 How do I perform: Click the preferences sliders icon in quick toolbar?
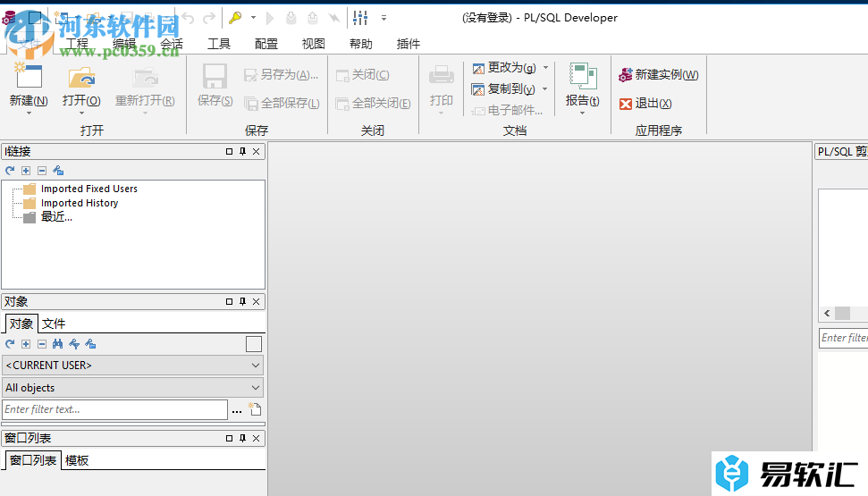coord(360,18)
